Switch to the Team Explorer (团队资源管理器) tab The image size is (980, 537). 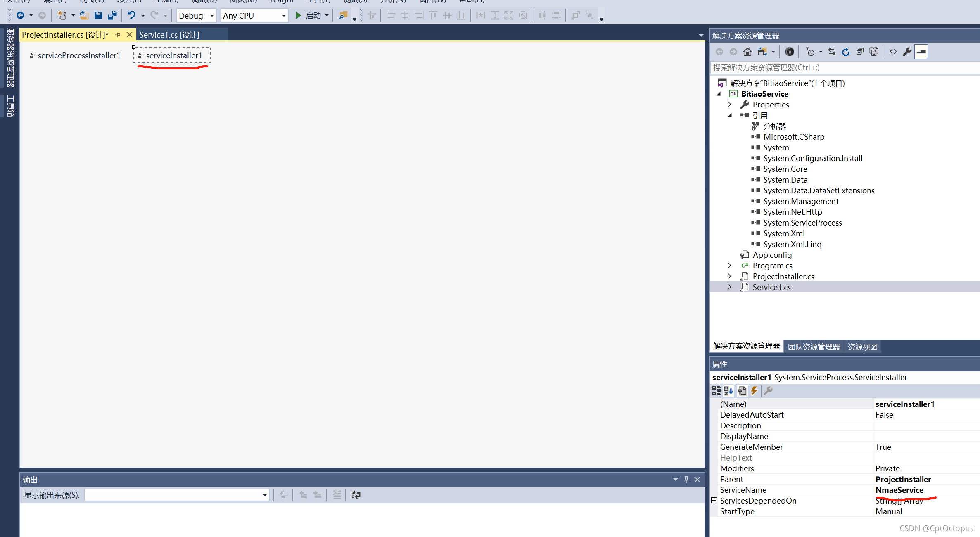point(814,347)
